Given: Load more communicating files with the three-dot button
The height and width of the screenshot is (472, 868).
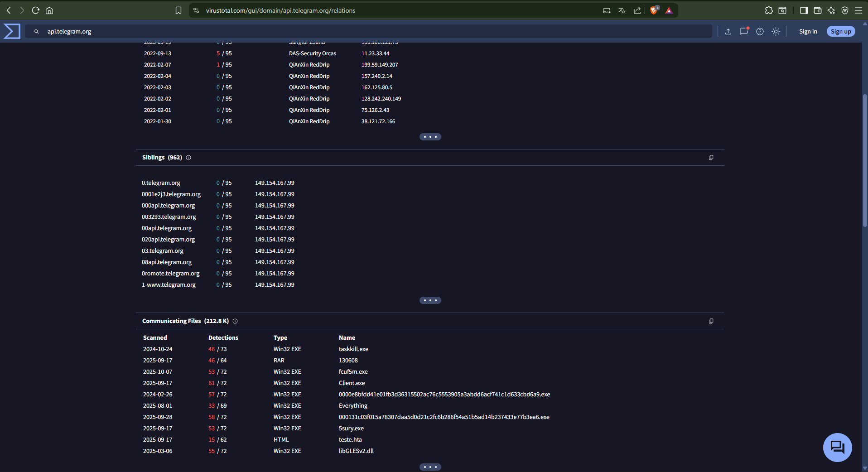Looking at the screenshot, I should point(430,467).
